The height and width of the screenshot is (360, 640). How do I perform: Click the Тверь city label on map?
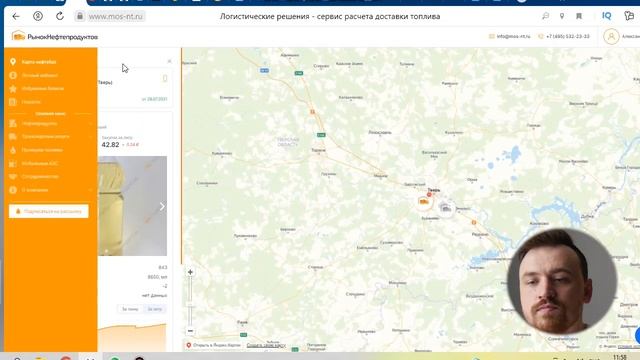click(x=433, y=190)
